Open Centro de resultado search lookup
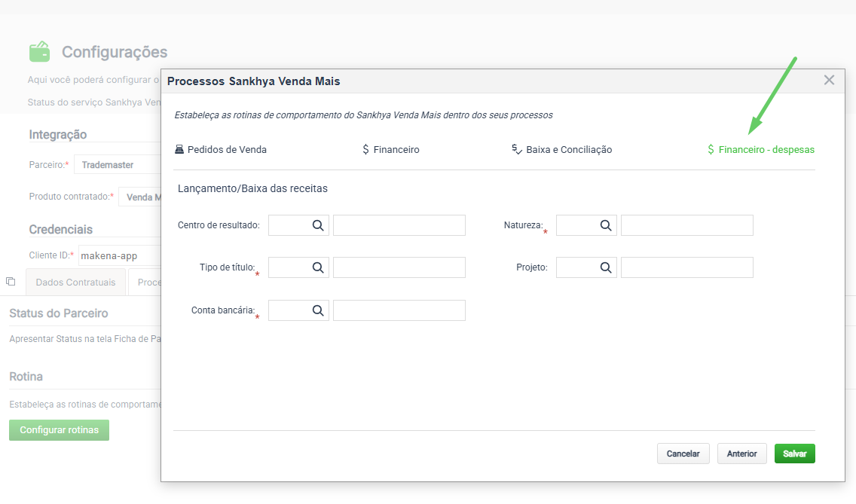This screenshot has height=504, width=856. click(x=318, y=225)
